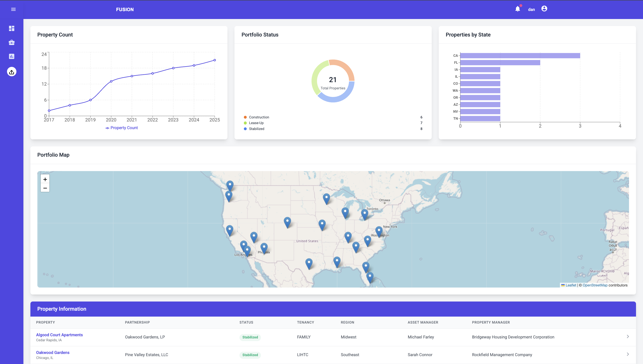Image resolution: width=643 pixels, height=364 pixels.
Task: Zoom in on the portfolio map
Action: (45, 179)
